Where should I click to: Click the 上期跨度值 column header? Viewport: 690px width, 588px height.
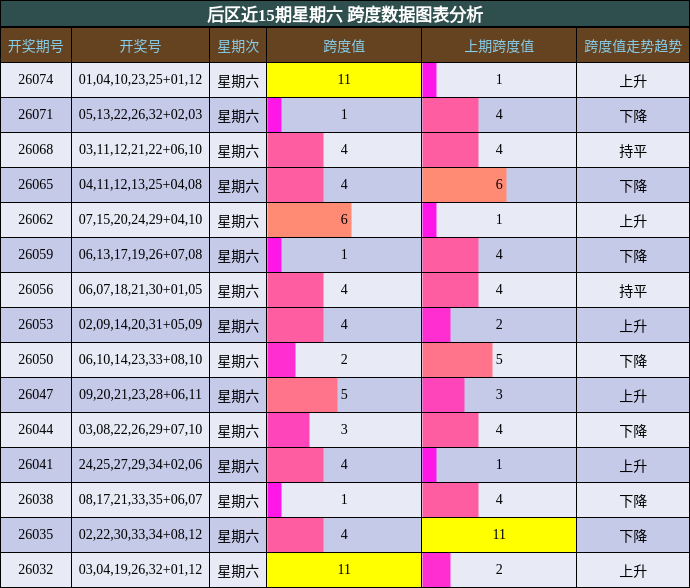pyautogui.click(x=499, y=45)
